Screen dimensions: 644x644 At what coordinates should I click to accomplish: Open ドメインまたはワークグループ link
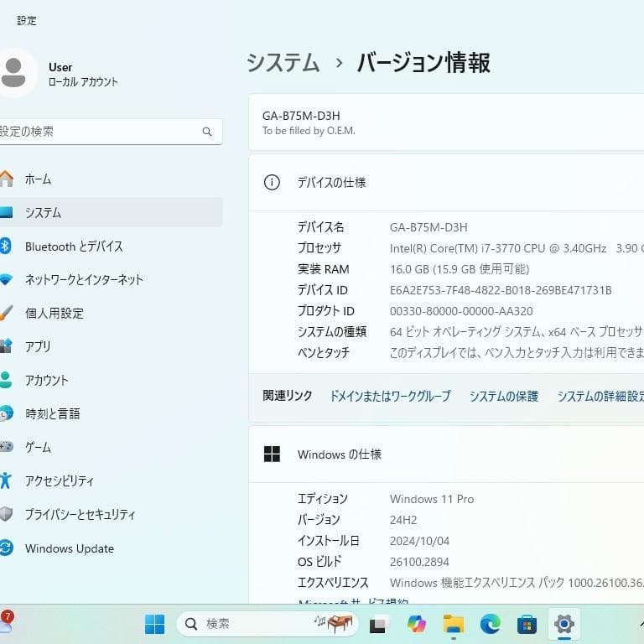pos(390,396)
